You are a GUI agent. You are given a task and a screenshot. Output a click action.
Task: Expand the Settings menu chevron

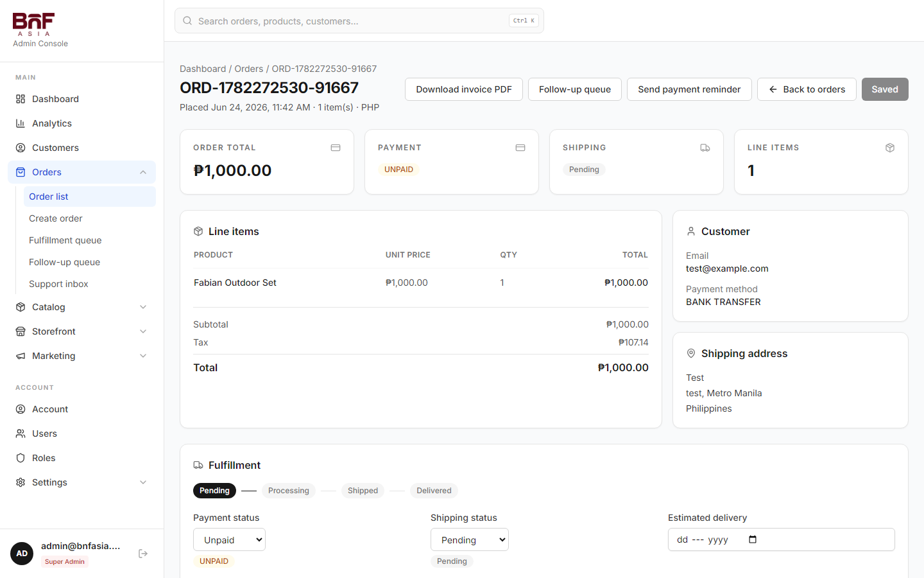tap(143, 482)
